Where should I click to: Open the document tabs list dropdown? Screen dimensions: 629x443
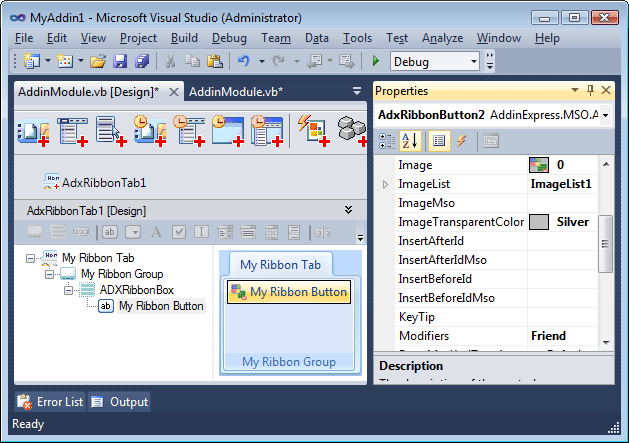click(x=357, y=91)
